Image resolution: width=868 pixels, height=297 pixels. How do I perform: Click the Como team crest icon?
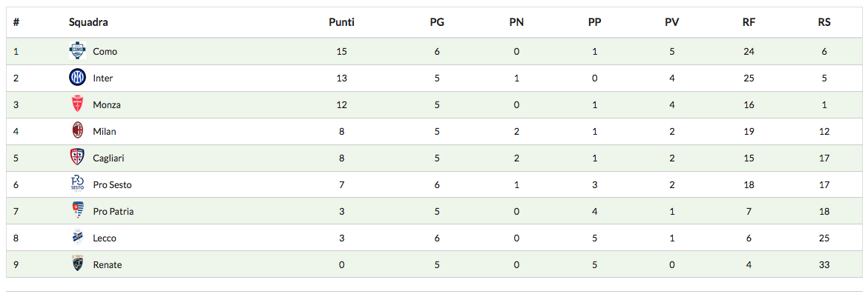(x=77, y=51)
